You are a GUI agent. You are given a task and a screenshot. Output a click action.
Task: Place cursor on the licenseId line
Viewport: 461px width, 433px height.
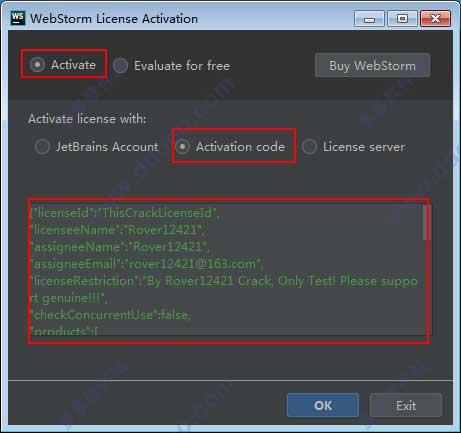(125, 213)
